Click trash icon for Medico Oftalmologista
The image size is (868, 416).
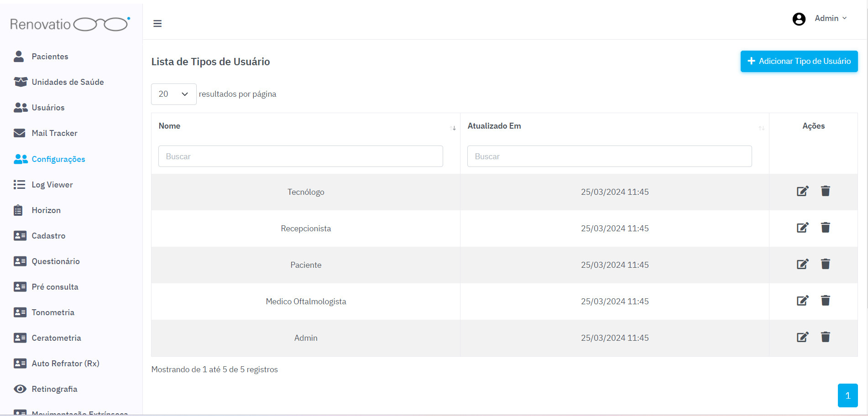point(825,301)
